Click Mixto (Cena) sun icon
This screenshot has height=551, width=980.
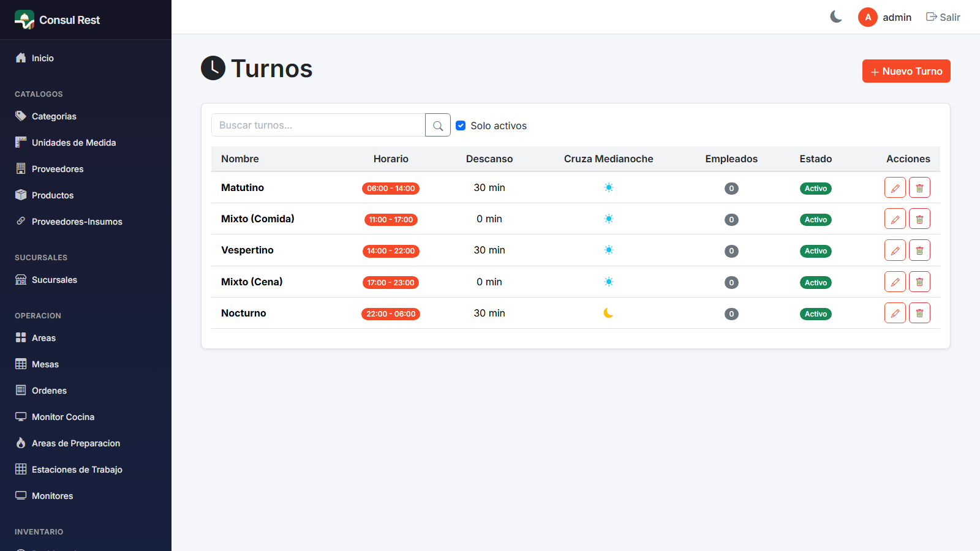point(609,282)
